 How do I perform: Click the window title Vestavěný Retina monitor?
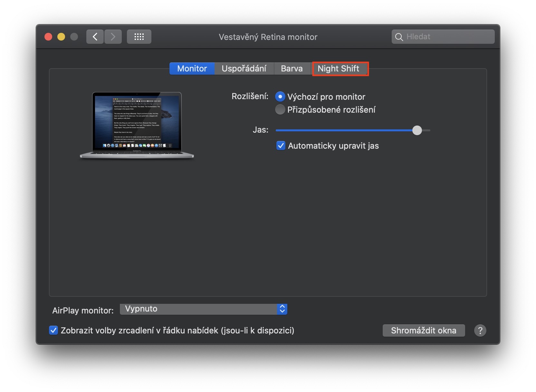coord(268,37)
